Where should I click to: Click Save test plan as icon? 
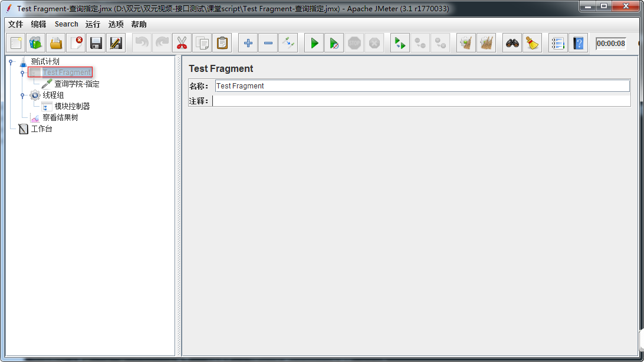[x=116, y=43]
